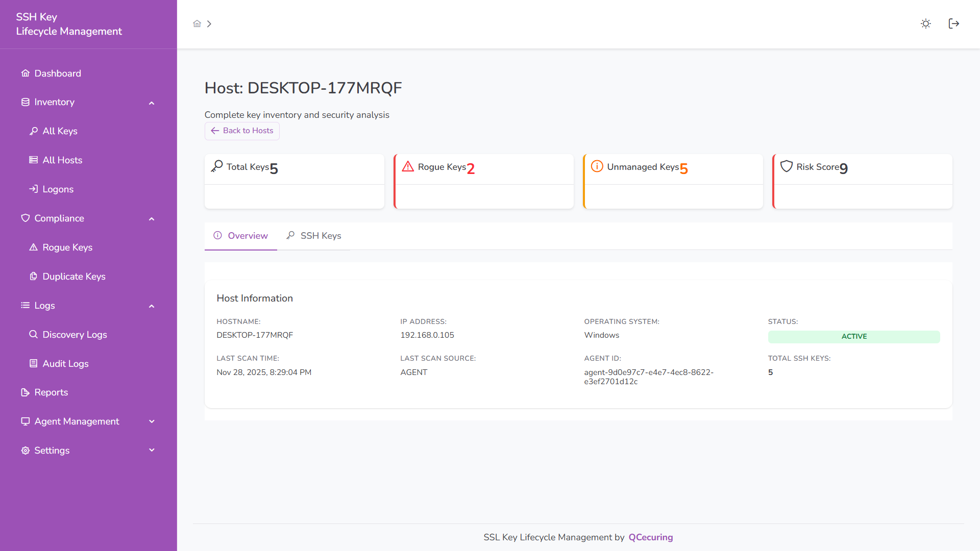Open Duplicate Keys from the sidebar
980x551 pixels.
(x=73, y=276)
